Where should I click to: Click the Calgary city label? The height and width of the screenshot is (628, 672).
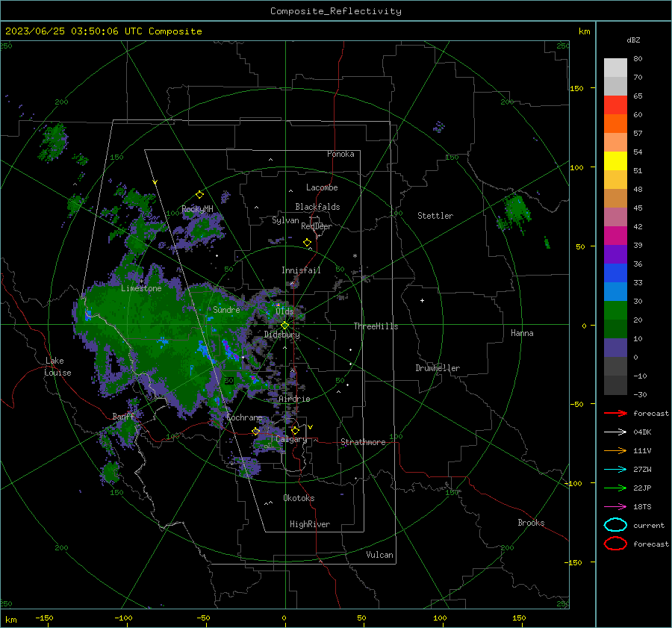click(291, 439)
